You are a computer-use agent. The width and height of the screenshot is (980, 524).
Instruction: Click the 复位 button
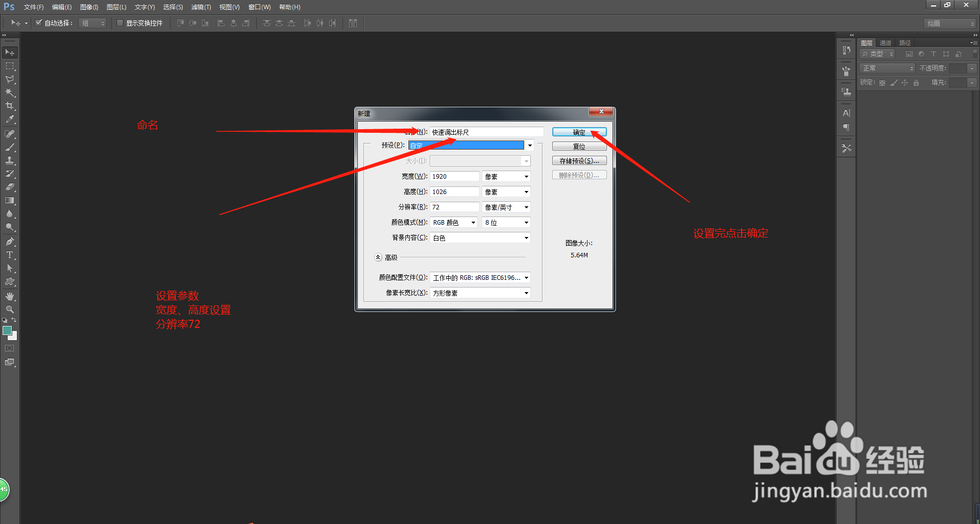coord(579,147)
